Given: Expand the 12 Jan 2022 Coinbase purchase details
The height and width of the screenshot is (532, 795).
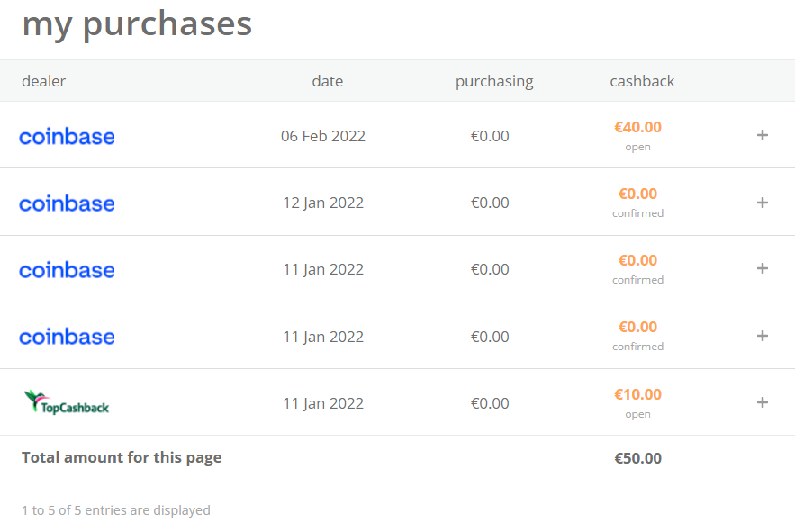Looking at the screenshot, I should pyautogui.click(x=762, y=203).
